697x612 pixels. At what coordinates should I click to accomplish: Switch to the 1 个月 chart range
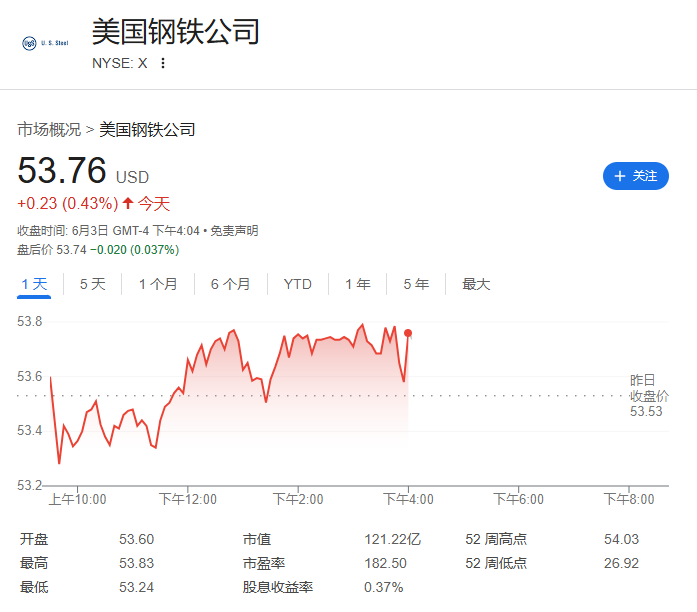pos(158,284)
